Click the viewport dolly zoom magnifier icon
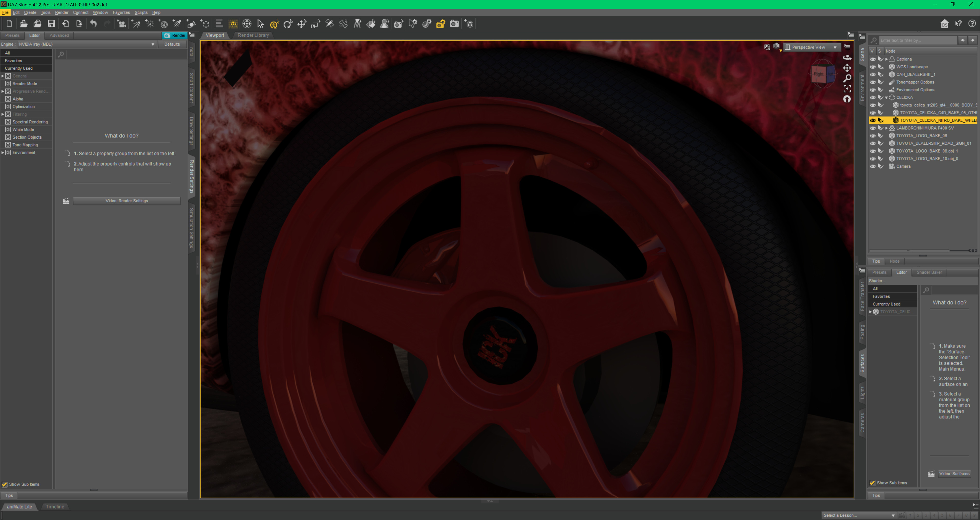The height and width of the screenshot is (520, 980). coord(847,78)
